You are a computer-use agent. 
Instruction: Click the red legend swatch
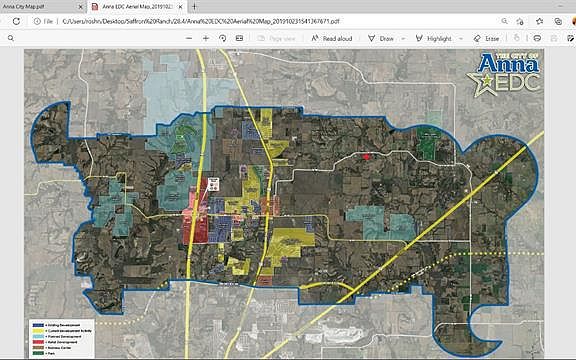37,342
